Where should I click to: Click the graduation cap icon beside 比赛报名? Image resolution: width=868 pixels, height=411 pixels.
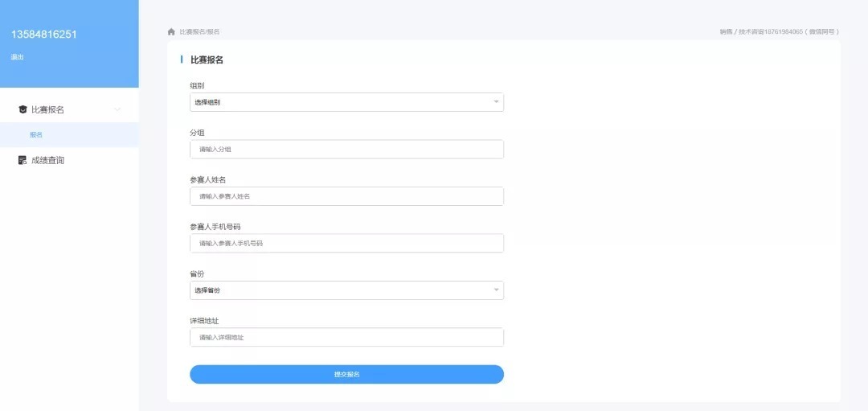tap(23, 109)
